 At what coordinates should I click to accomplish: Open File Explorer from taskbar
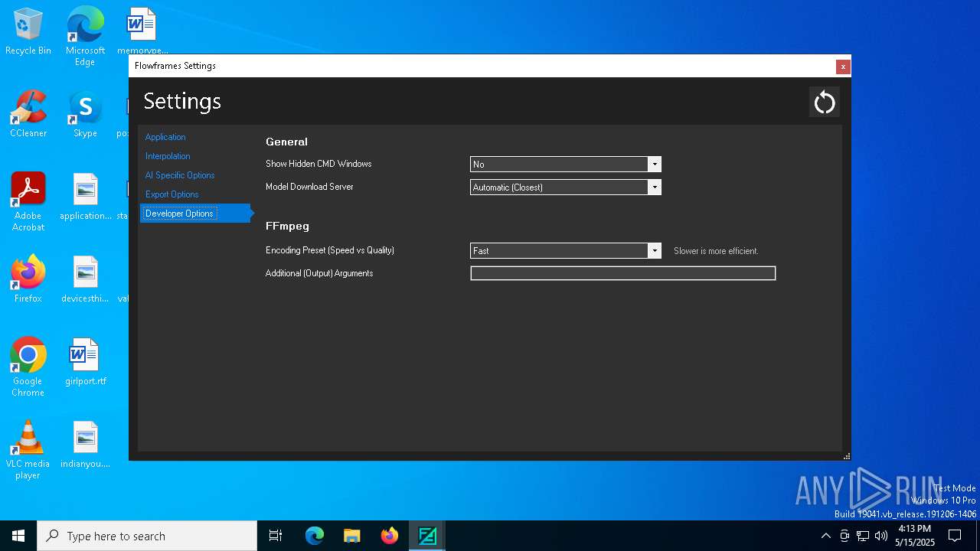[351, 536]
